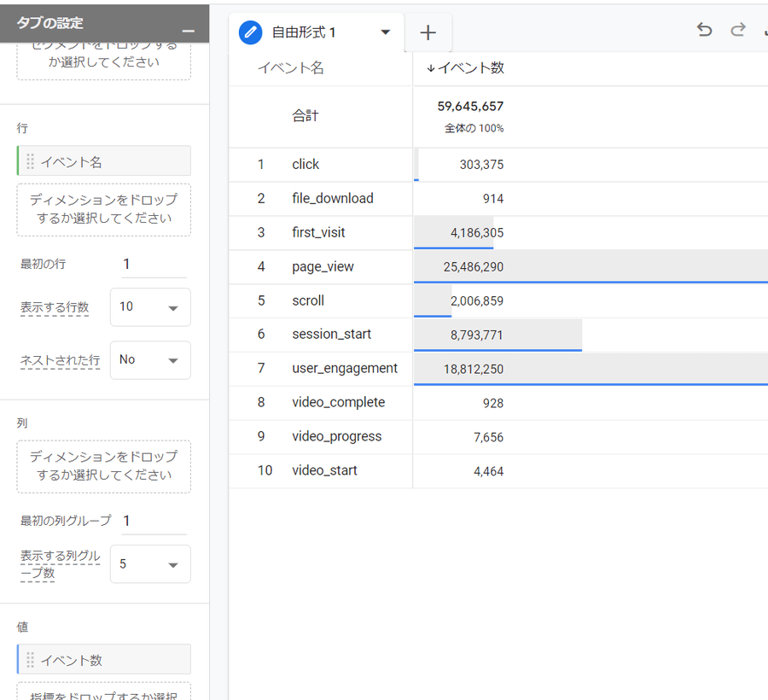Select the イベント名 dimension chip under 行
The height and width of the screenshot is (700, 768).
pos(104,161)
